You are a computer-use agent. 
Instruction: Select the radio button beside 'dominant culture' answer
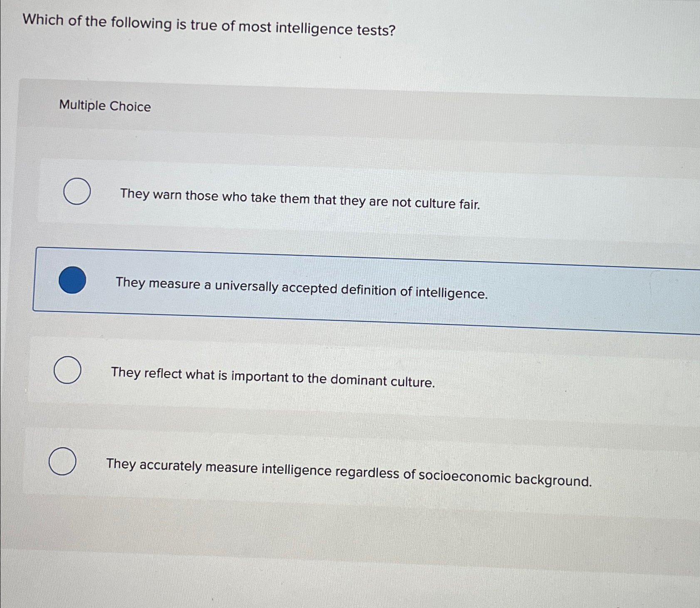[69, 370]
